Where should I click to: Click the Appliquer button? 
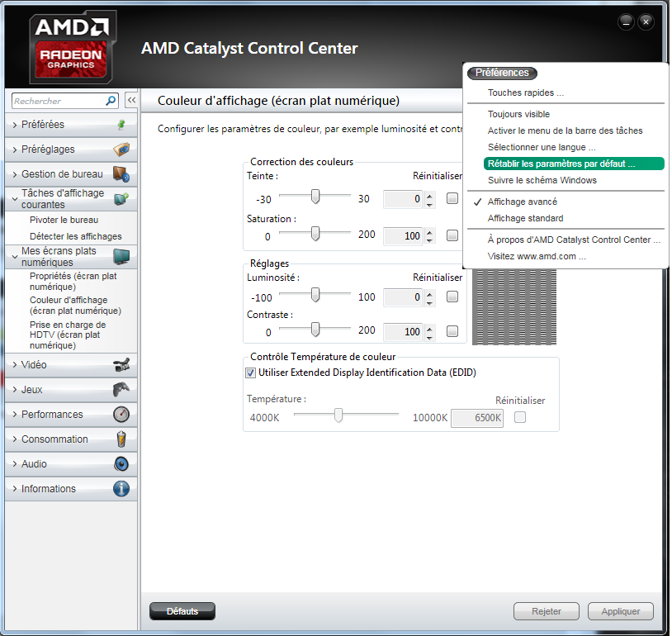click(x=621, y=611)
